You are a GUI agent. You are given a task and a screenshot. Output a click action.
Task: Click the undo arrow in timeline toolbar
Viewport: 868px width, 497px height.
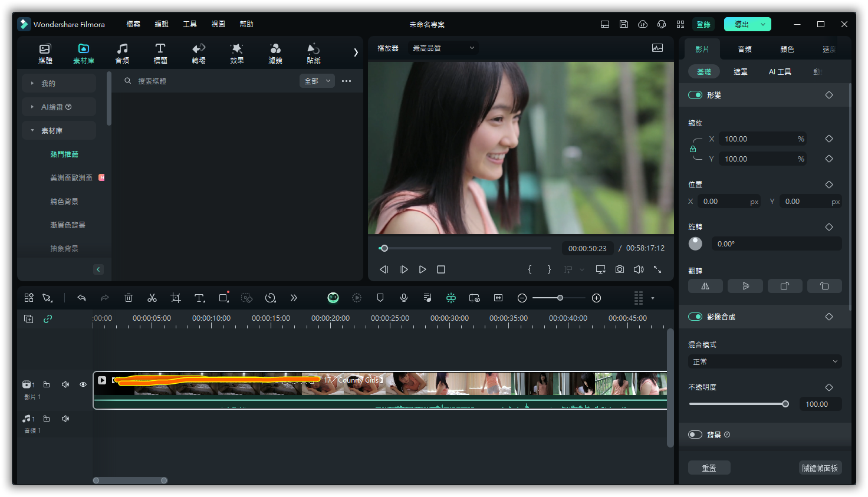click(81, 298)
